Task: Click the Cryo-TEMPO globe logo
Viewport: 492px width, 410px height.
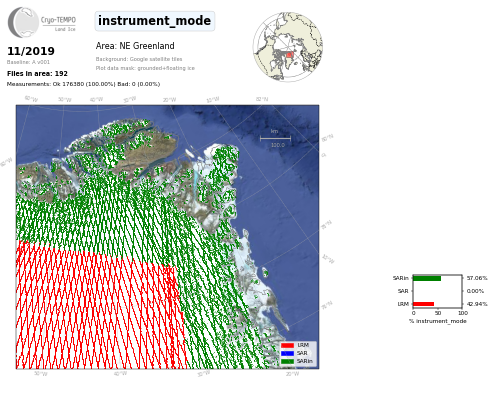Action: [23, 22]
